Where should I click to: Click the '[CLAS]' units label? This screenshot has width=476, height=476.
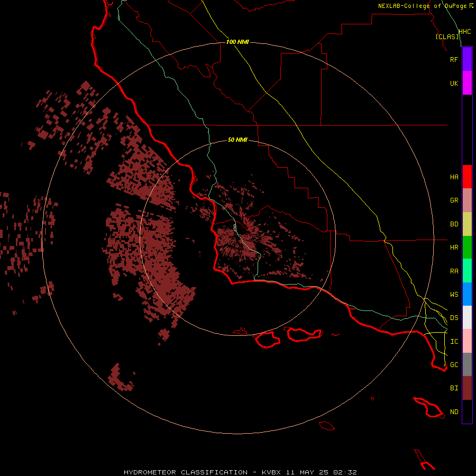click(447, 36)
